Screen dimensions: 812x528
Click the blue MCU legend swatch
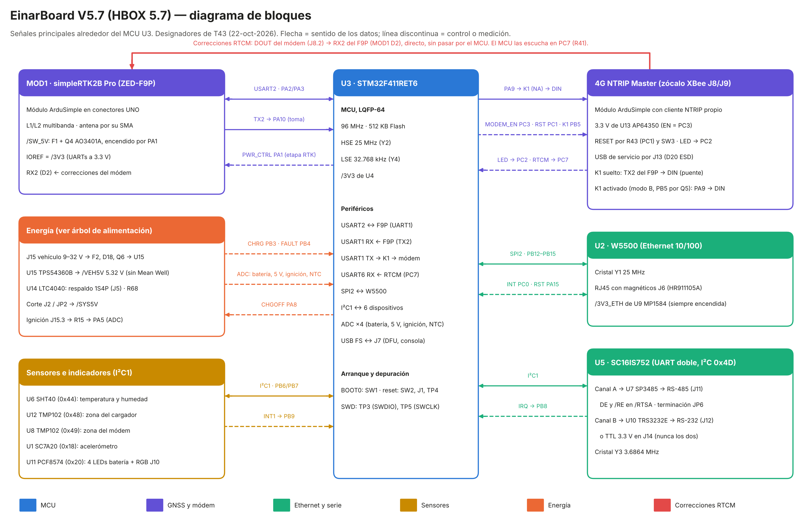tap(28, 505)
